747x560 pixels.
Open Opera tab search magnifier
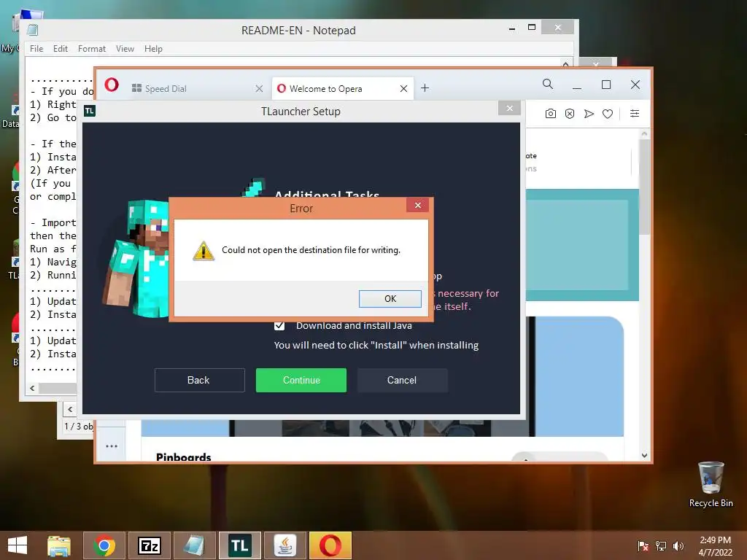(x=548, y=85)
